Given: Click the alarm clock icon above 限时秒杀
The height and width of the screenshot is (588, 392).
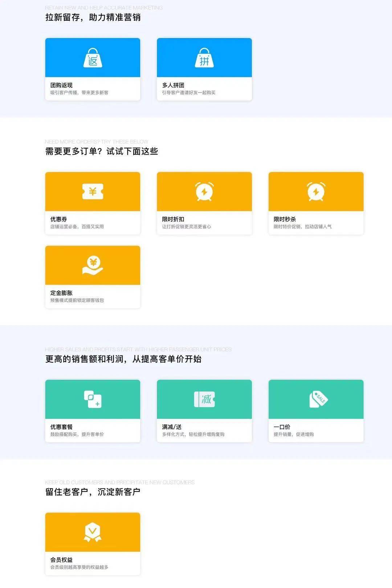Looking at the screenshot, I should (316, 191).
